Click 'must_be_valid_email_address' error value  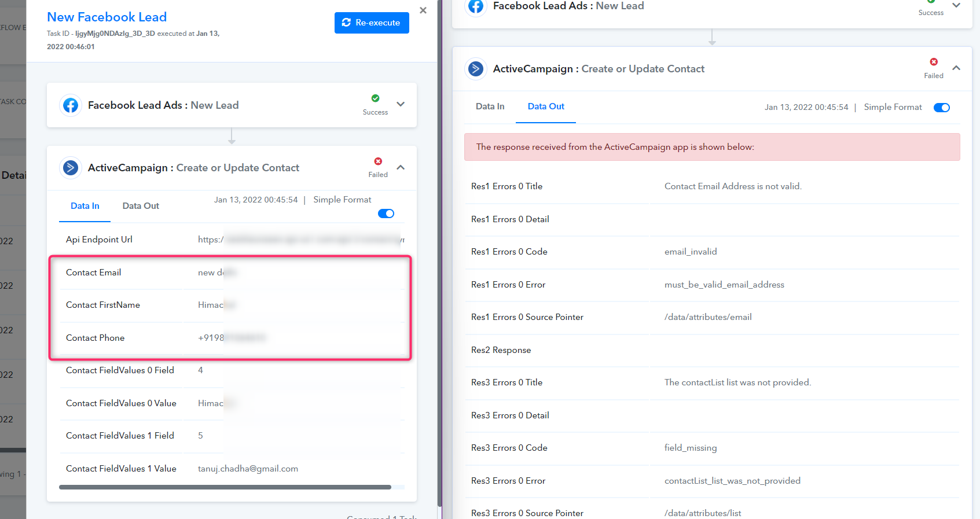tap(724, 285)
